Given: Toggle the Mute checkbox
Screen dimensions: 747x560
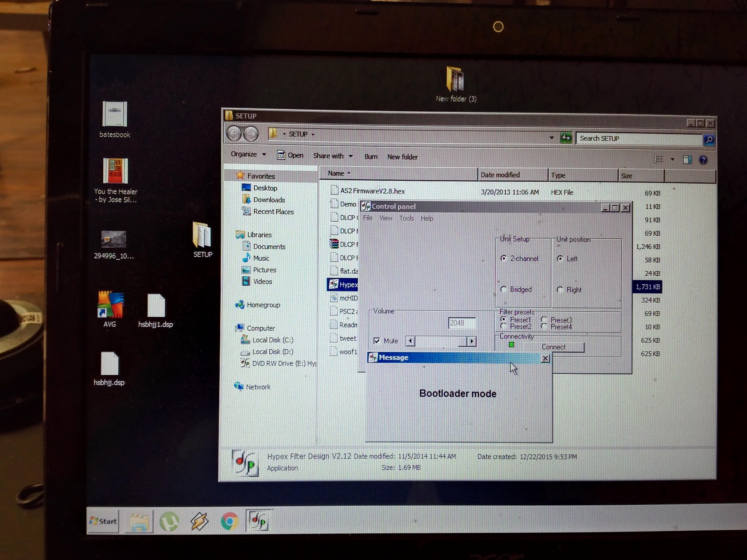Looking at the screenshot, I should click(x=377, y=341).
